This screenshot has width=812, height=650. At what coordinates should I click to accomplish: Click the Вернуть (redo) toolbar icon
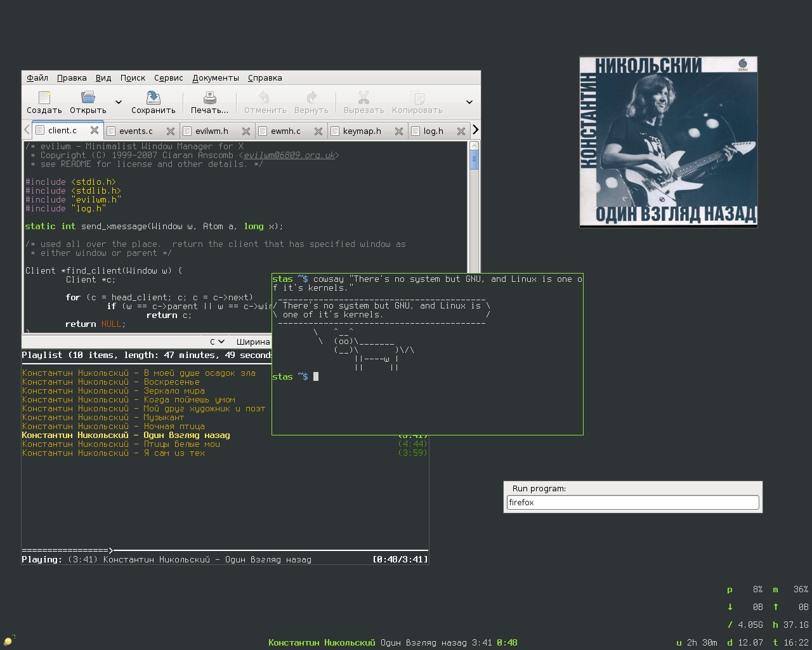pyautogui.click(x=311, y=98)
